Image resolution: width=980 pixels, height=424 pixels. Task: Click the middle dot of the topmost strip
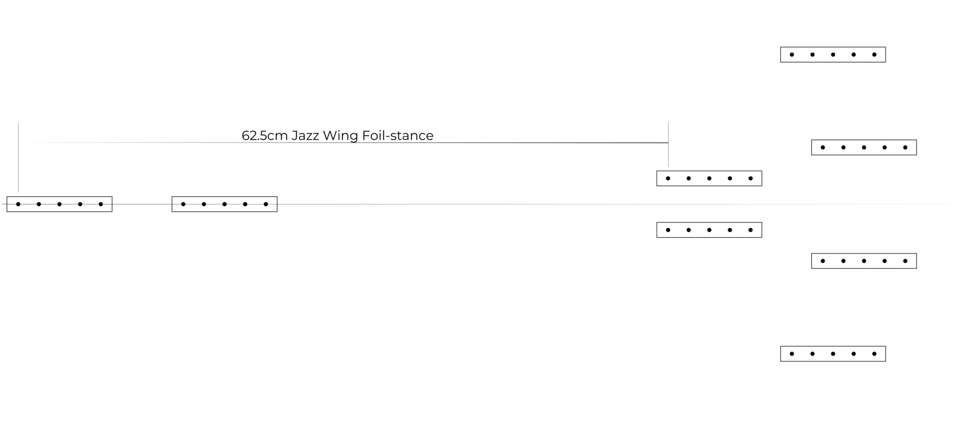click(833, 55)
